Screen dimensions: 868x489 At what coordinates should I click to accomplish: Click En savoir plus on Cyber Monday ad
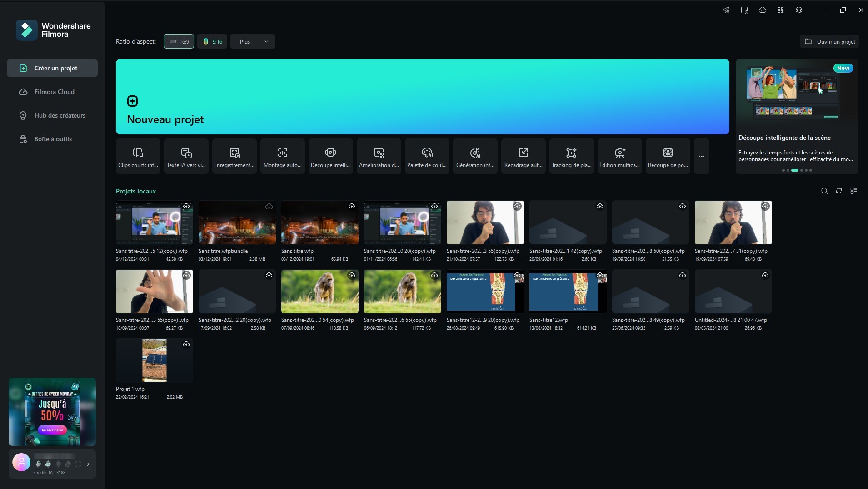coord(52,430)
